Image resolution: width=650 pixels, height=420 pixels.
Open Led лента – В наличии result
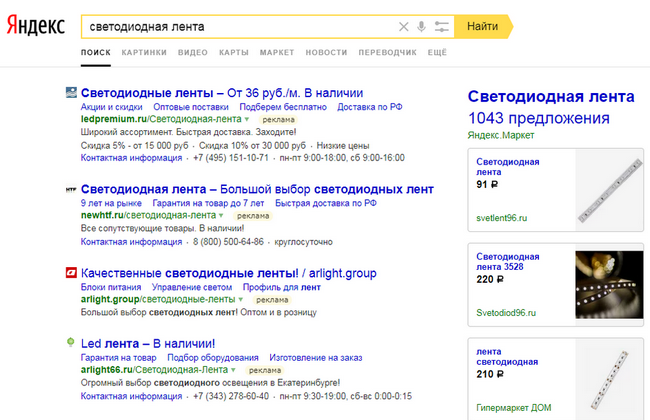pyautogui.click(x=148, y=344)
